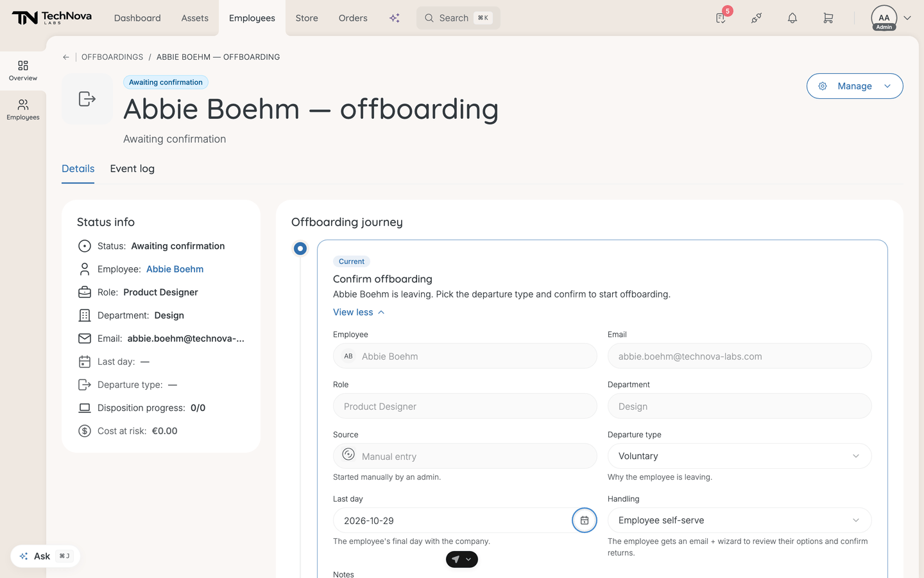Click the Department field showing Design

click(x=739, y=406)
